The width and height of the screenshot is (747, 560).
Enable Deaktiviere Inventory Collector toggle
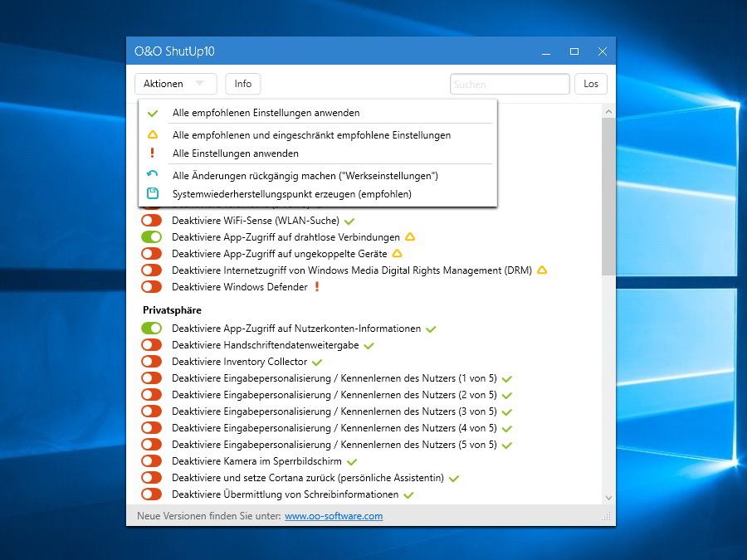pos(152,362)
